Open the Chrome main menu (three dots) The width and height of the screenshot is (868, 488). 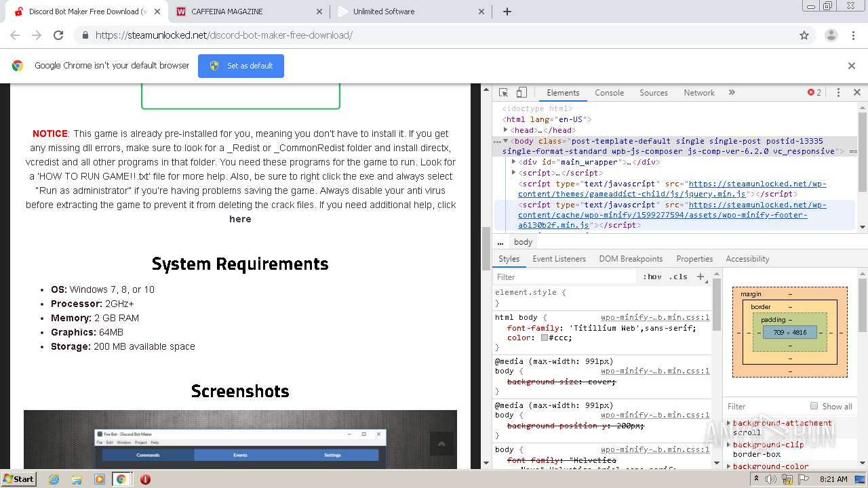(x=853, y=35)
